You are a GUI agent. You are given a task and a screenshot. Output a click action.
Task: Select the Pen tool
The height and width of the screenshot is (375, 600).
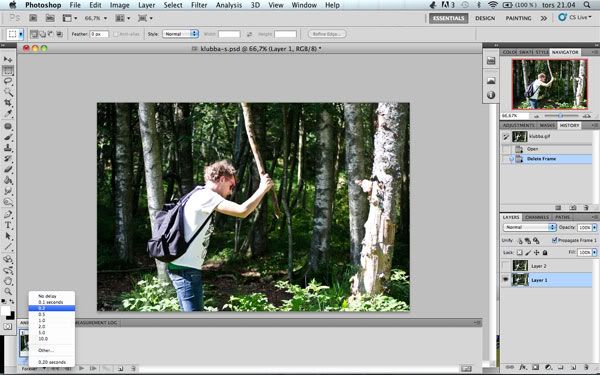point(8,214)
